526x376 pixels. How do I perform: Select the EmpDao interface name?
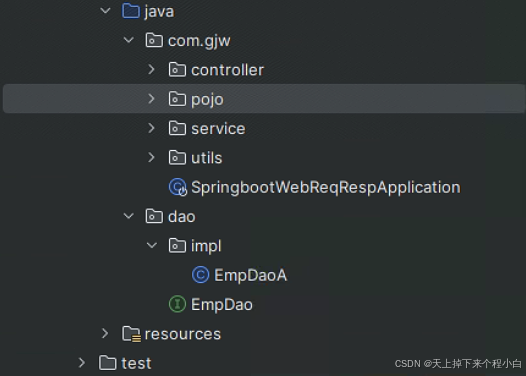pyautogui.click(x=222, y=305)
